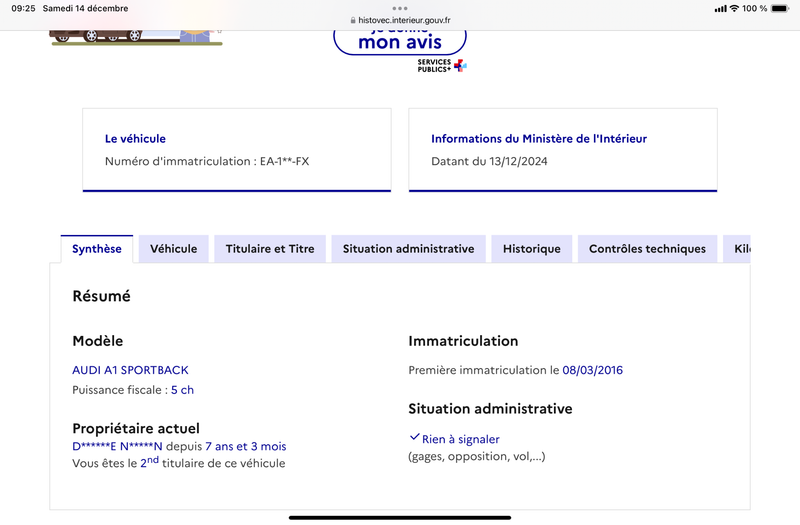Switch to Contrôles techniques tab
The width and height of the screenshot is (800, 525).
coord(647,249)
